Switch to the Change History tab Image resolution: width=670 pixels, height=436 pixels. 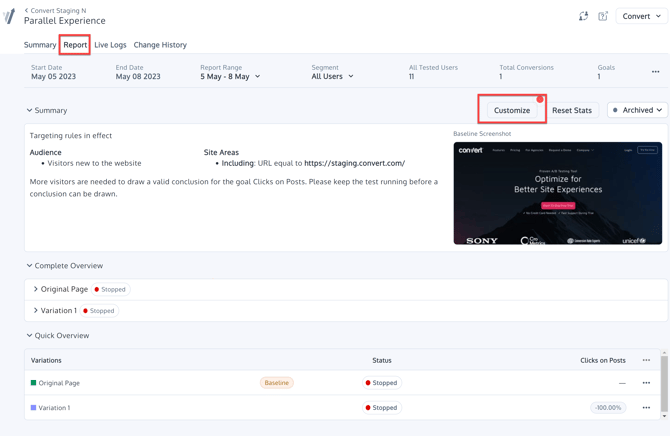pyautogui.click(x=160, y=45)
